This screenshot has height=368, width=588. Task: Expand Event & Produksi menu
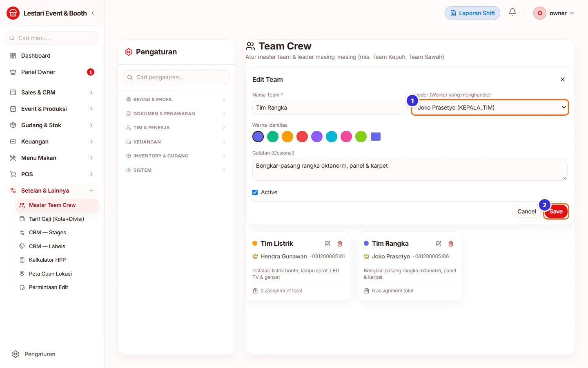[x=52, y=109]
